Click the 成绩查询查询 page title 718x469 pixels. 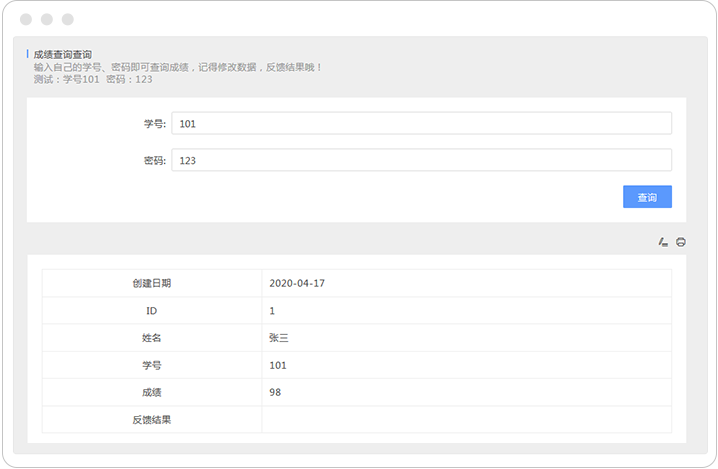[x=63, y=54]
